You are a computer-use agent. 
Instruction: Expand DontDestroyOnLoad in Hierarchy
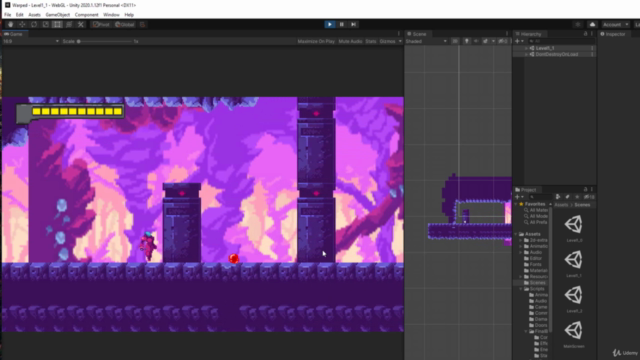point(527,54)
